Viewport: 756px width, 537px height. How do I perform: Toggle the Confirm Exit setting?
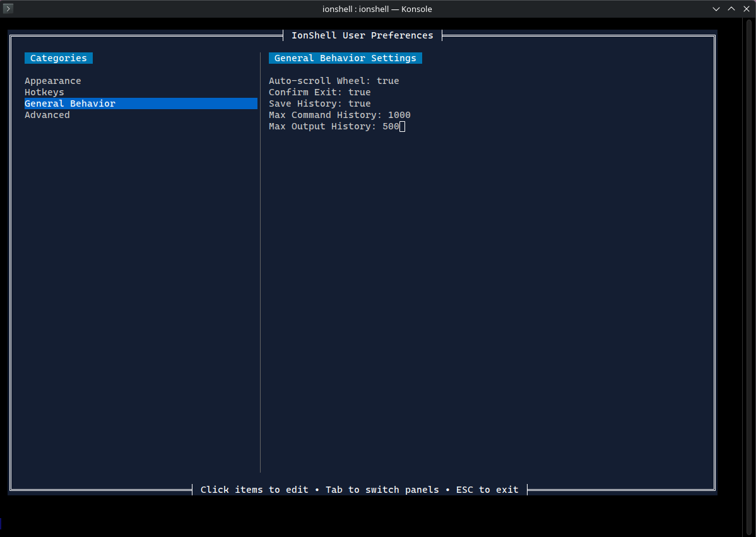(319, 92)
